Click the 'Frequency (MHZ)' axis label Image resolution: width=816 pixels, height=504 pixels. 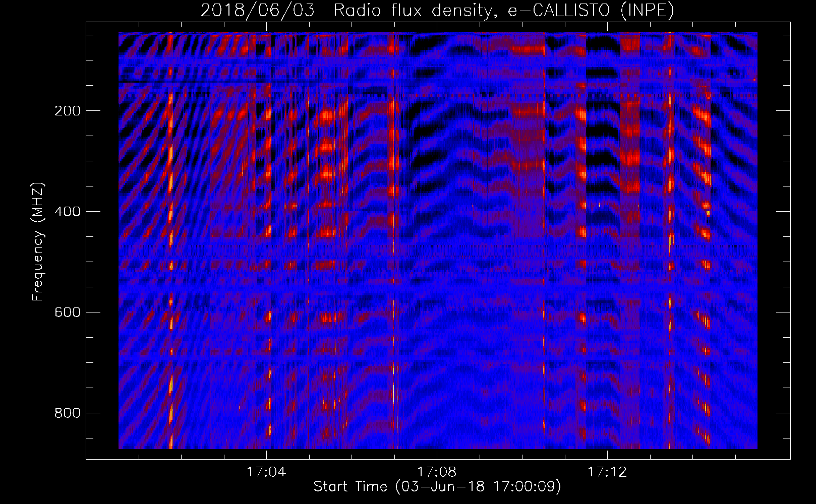click(37, 242)
